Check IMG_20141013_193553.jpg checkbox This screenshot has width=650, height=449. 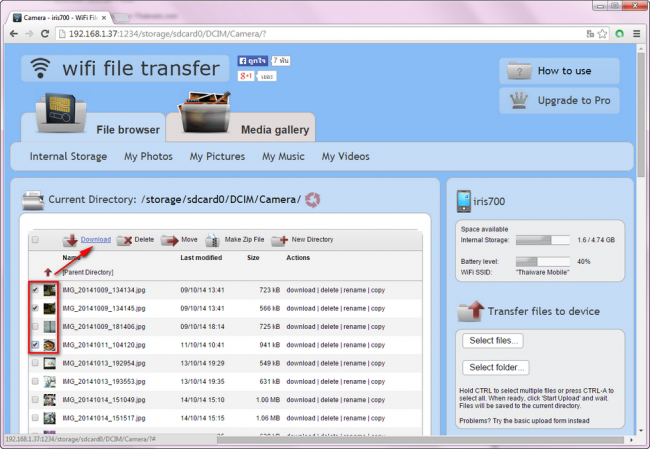click(35, 381)
